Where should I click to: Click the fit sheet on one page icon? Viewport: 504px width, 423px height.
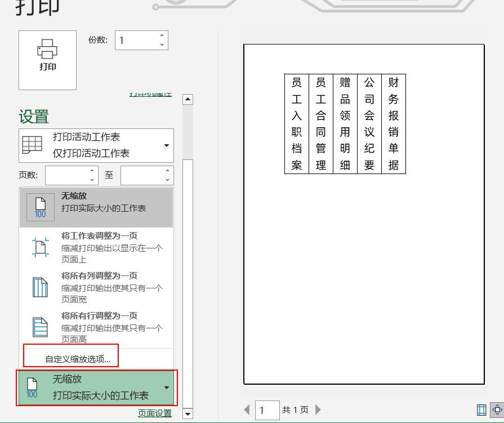[x=41, y=247]
